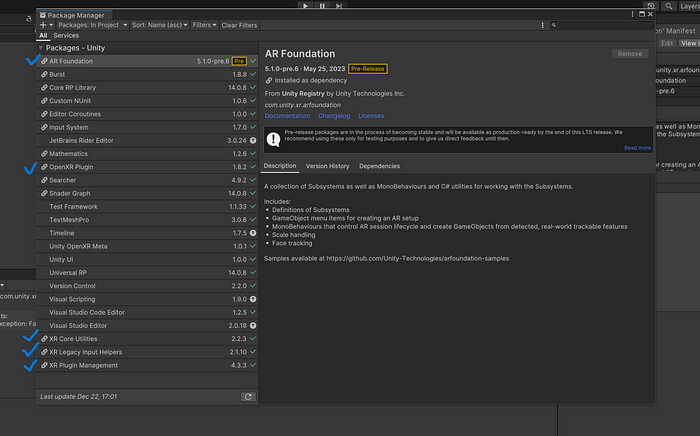Viewport: 700px width, 436px height.
Task: Click the Clear Filters button
Action: coord(239,25)
